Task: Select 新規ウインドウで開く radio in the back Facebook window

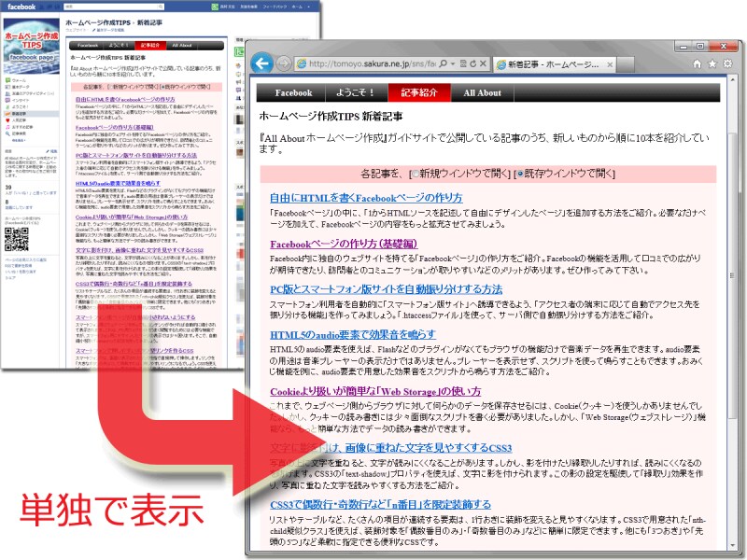Action: click(x=109, y=87)
